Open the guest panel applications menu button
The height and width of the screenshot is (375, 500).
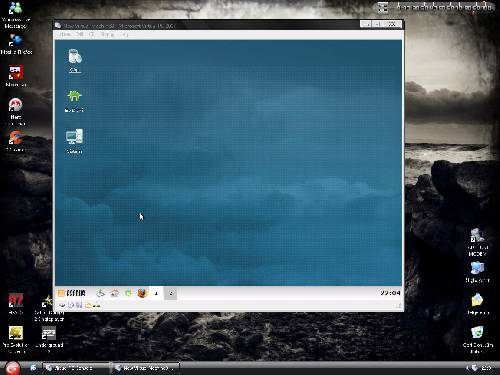pyautogui.click(x=72, y=293)
